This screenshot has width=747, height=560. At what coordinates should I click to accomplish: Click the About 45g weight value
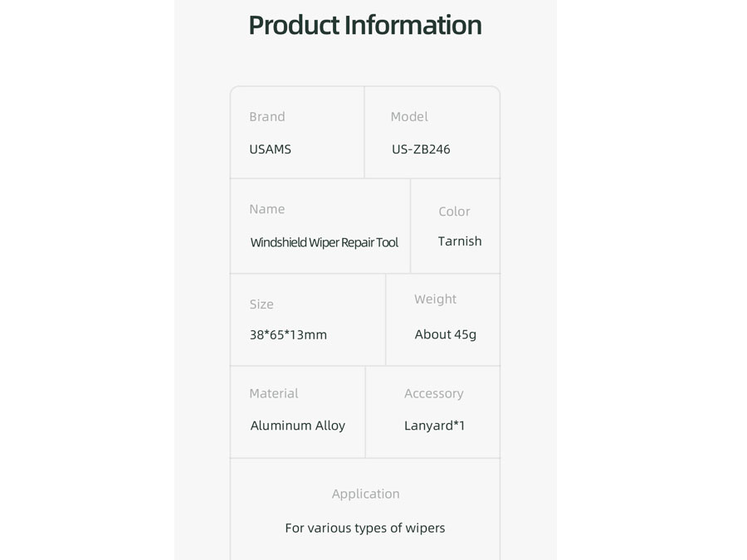click(x=446, y=334)
